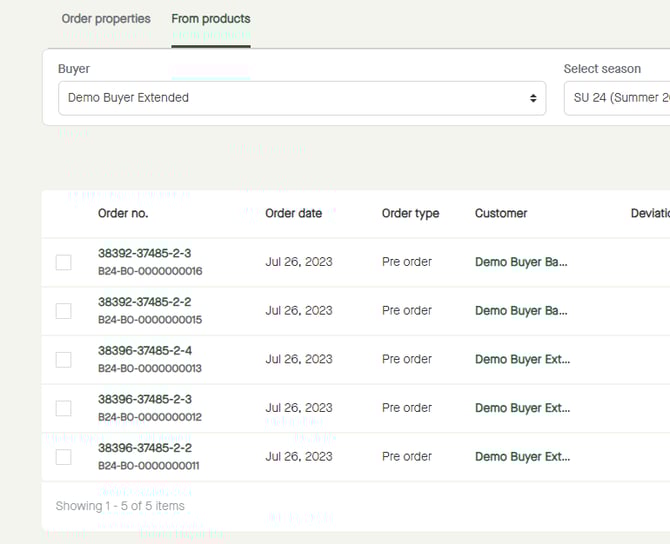The width and height of the screenshot is (670, 544).
Task: Open order link 38392-37485-2-3
Action: tap(144, 254)
